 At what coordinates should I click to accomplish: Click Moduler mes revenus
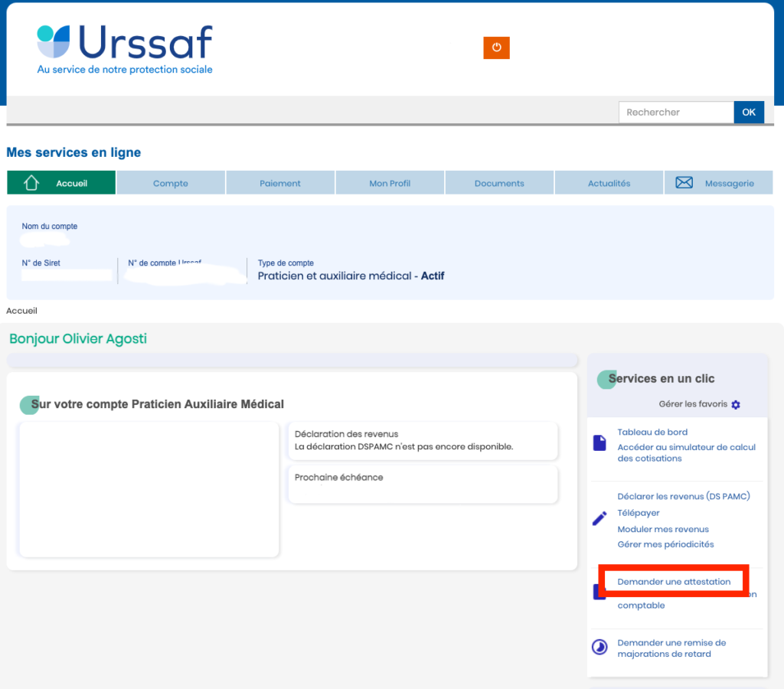(x=663, y=529)
